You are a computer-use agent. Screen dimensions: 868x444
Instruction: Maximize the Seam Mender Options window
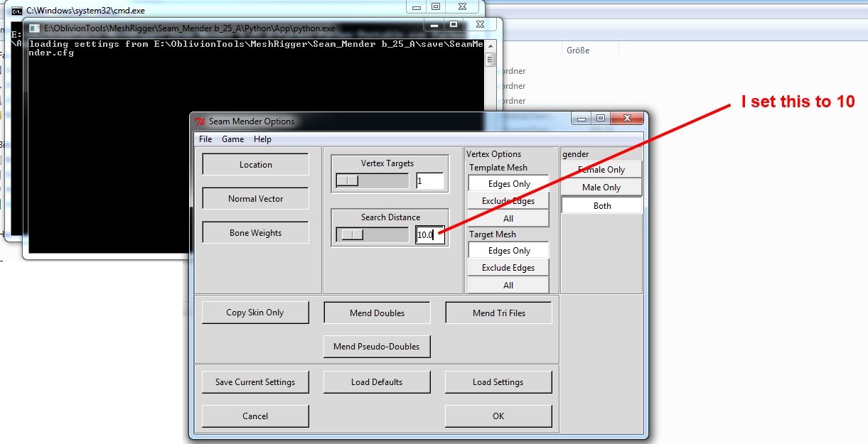(601, 119)
